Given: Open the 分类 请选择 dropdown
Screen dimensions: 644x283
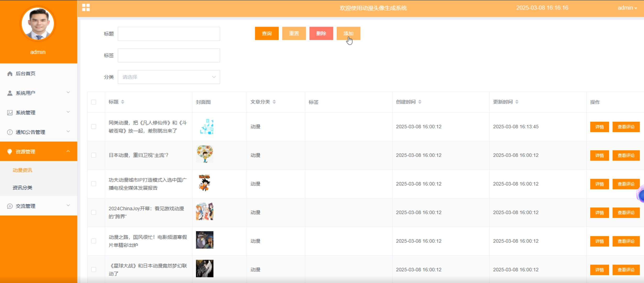Looking at the screenshot, I should pyautogui.click(x=169, y=77).
